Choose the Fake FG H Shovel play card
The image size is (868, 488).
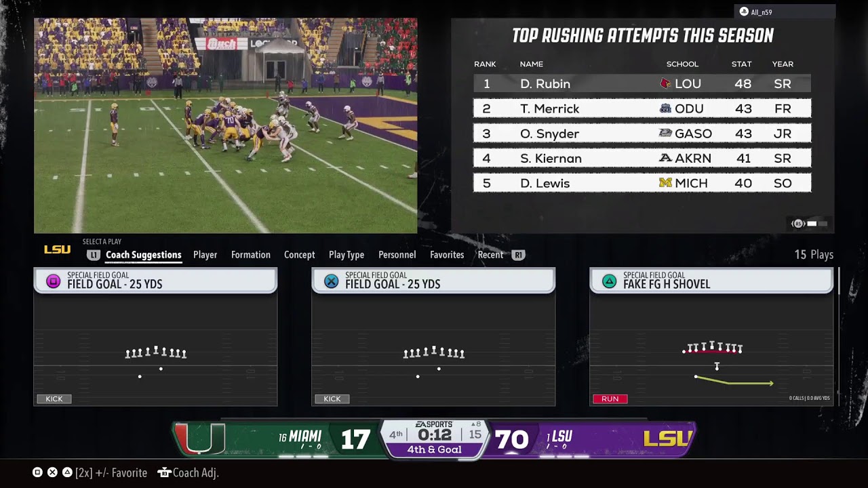coord(711,337)
